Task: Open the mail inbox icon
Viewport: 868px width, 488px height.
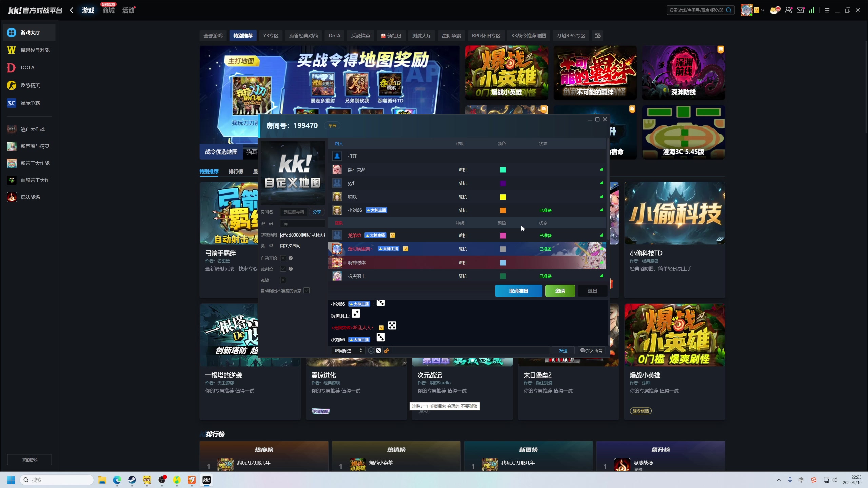Action: (801, 10)
